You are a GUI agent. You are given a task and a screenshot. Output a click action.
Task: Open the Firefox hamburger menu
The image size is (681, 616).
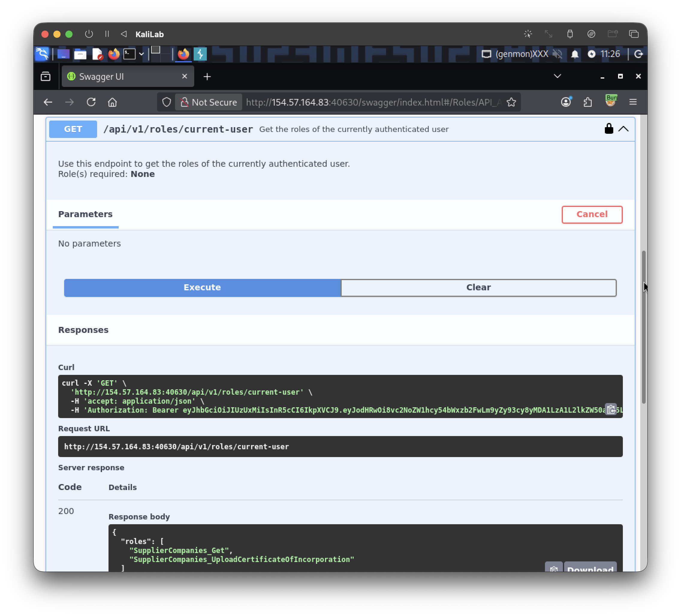[633, 102]
